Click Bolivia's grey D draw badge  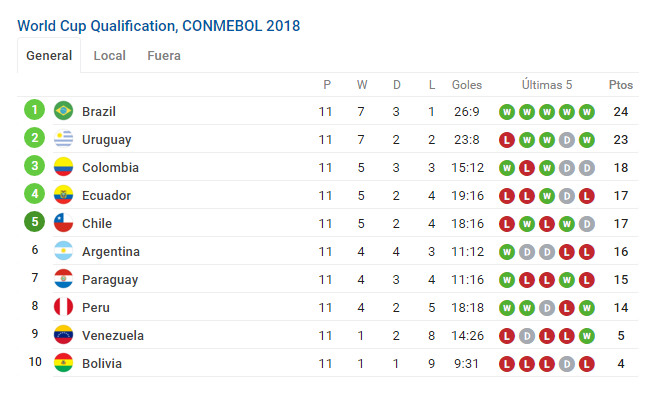(x=567, y=364)
